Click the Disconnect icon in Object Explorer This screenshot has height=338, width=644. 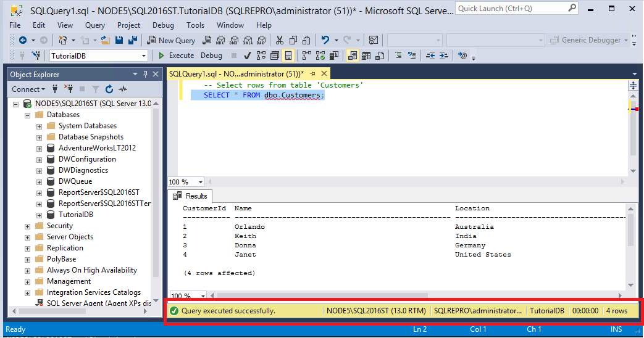pyautogui.click(x=69, y=89)
